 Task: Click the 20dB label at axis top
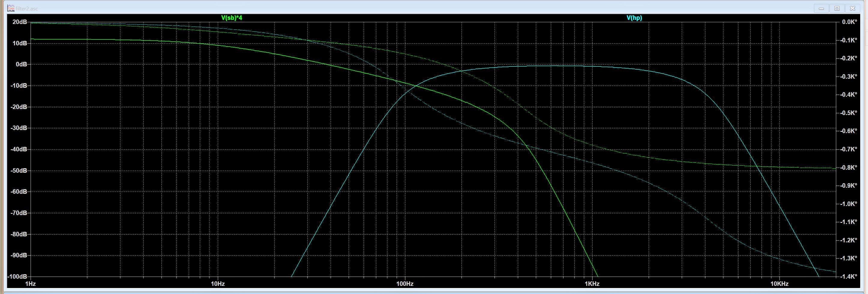(x=20, y=22)
